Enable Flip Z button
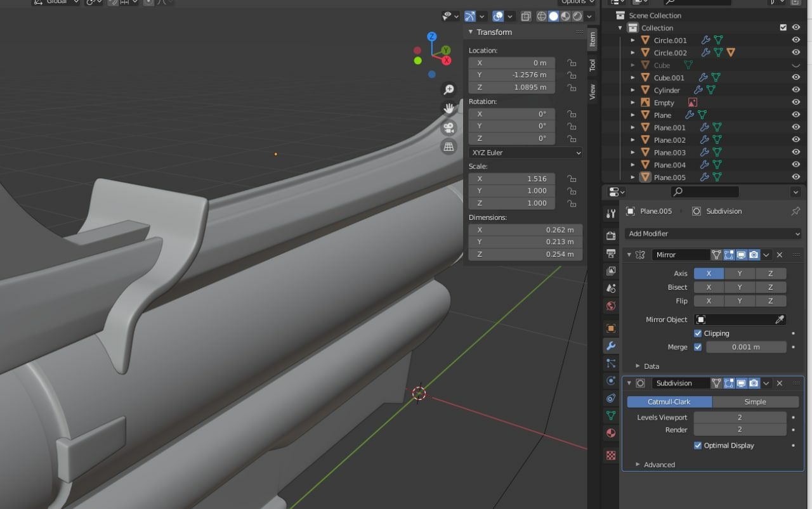This screenshot has width=812, height=509. (771, 301)
